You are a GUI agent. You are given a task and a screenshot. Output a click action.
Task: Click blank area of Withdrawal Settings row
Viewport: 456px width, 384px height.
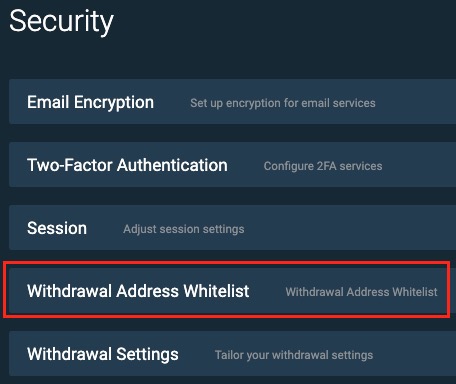click(414, 354)
